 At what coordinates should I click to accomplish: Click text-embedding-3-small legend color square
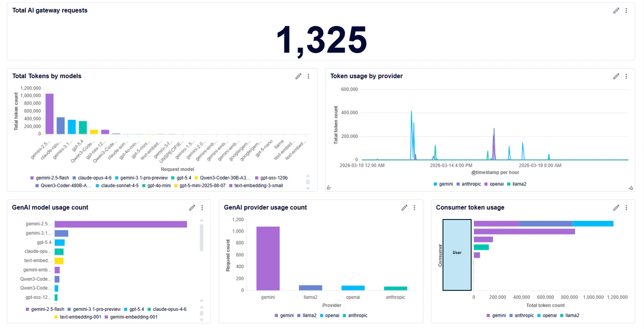pos(231,185)
